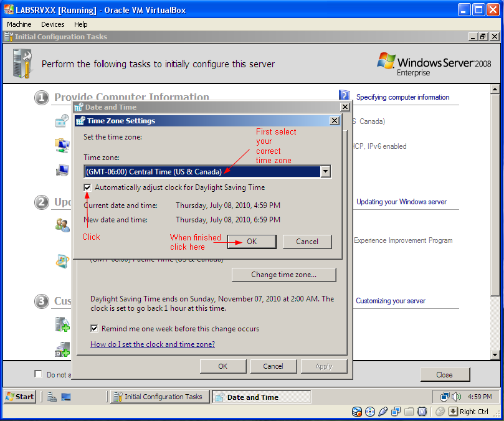Open the guest tray volume speaker icon
Viewport: 504px width, 421px height.
[x=456, y=397]
